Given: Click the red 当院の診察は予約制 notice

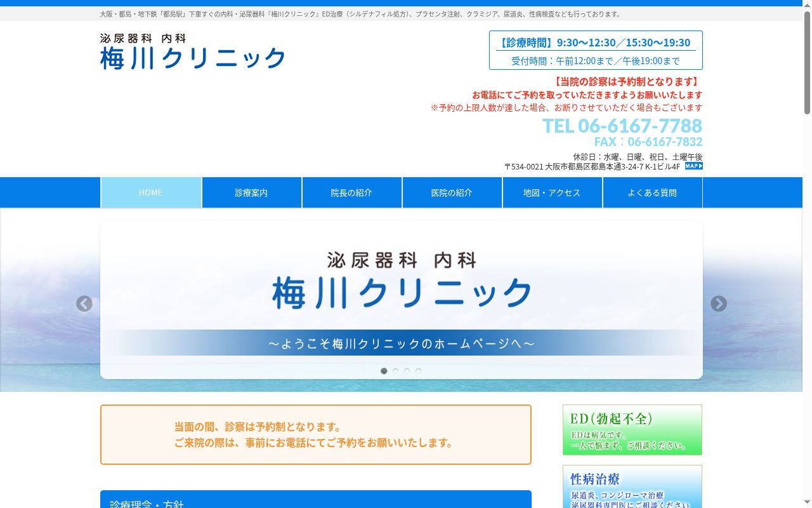Looking at the screenshot, I should point(627,81).
